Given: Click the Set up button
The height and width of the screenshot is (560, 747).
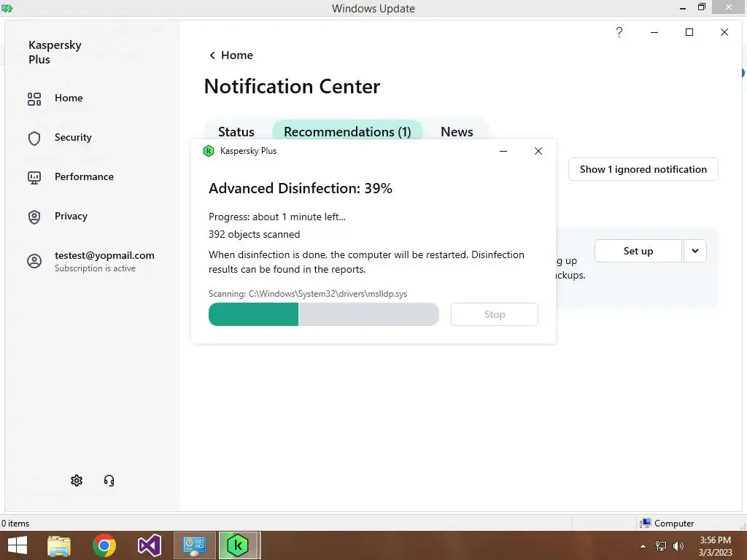Looking at the screenshot, I should (638, 251).
